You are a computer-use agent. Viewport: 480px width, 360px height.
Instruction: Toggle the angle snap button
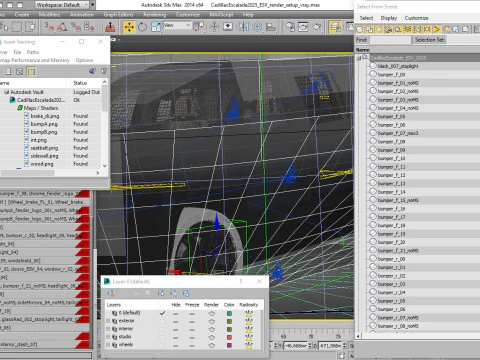pos(62,27)
